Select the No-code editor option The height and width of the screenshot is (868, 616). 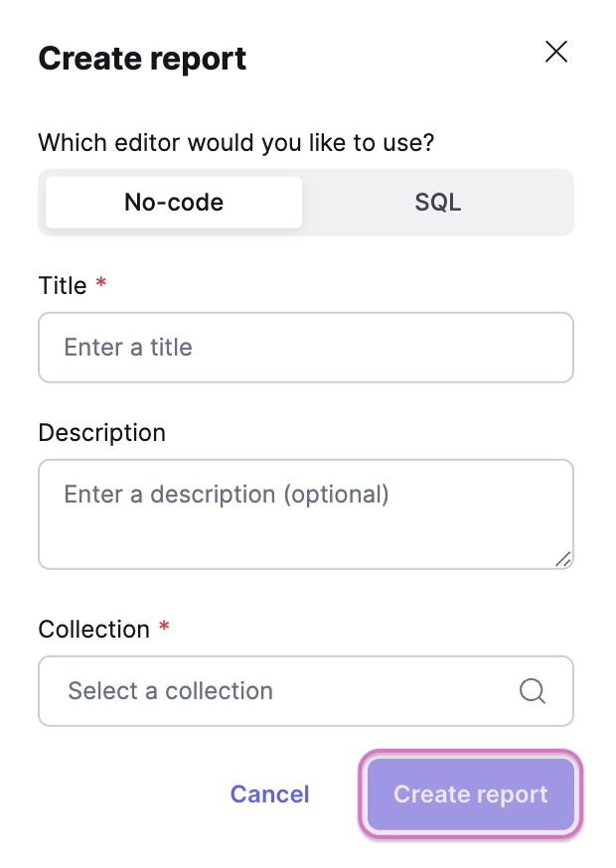(x=174, y=203)
